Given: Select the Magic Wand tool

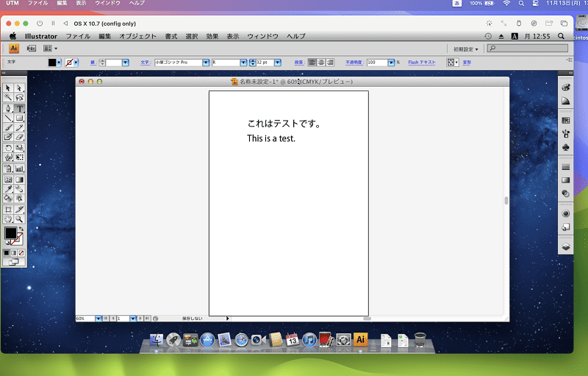Looking at the screenshot, I should click(x=8, y=98).
